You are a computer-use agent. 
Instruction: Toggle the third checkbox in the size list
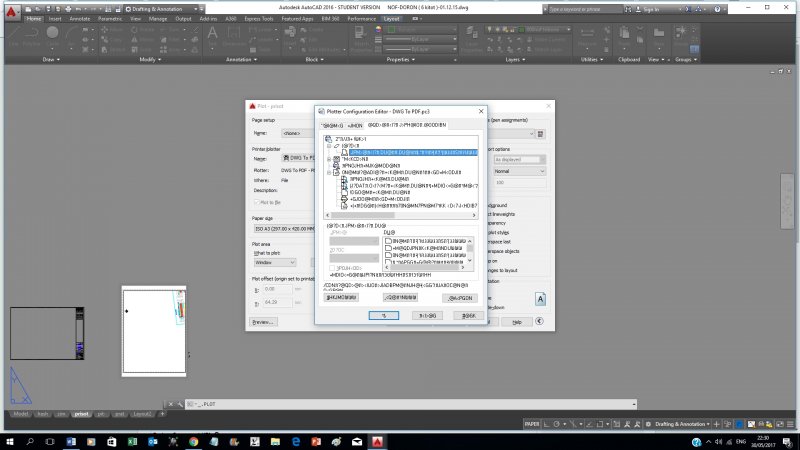(x=388, y=255)
